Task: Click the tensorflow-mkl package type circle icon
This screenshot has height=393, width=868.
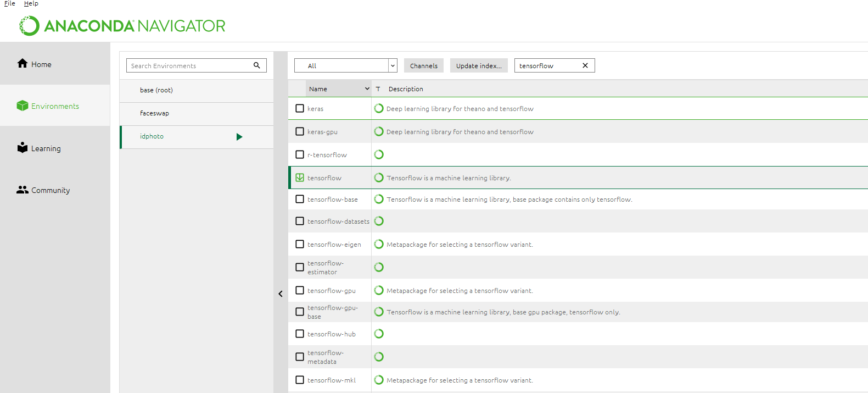Action: pyautogui.click(x=379, y=380)
